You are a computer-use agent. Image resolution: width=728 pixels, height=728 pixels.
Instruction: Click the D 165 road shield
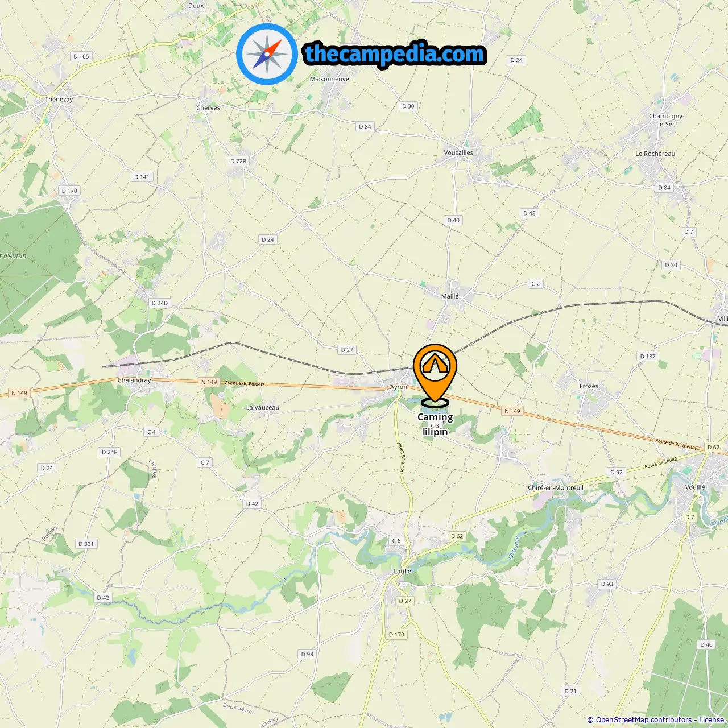[81, 56]
